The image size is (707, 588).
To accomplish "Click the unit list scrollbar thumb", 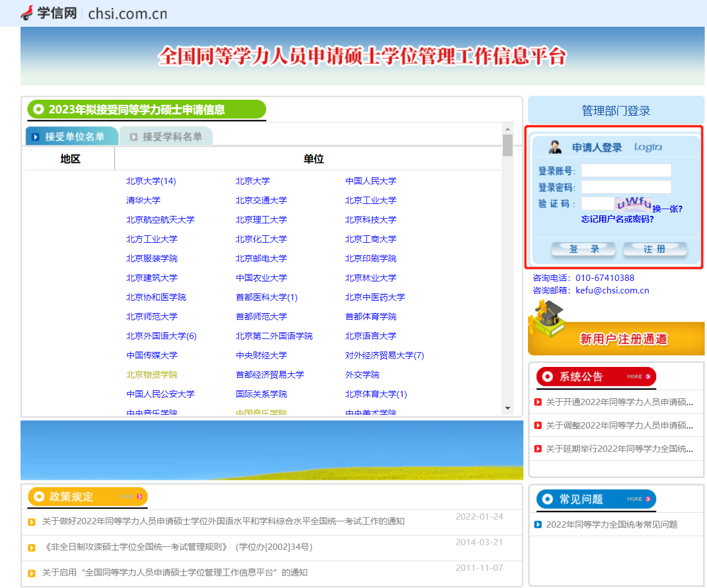I will [507, 145].
